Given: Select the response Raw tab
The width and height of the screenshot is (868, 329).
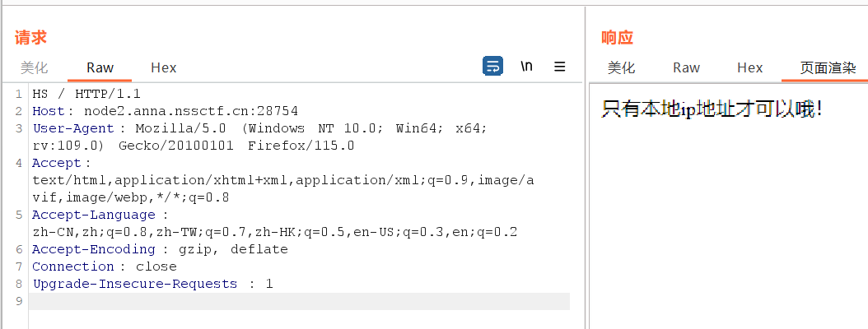Looking at the screenshot, I should (686, 67).
